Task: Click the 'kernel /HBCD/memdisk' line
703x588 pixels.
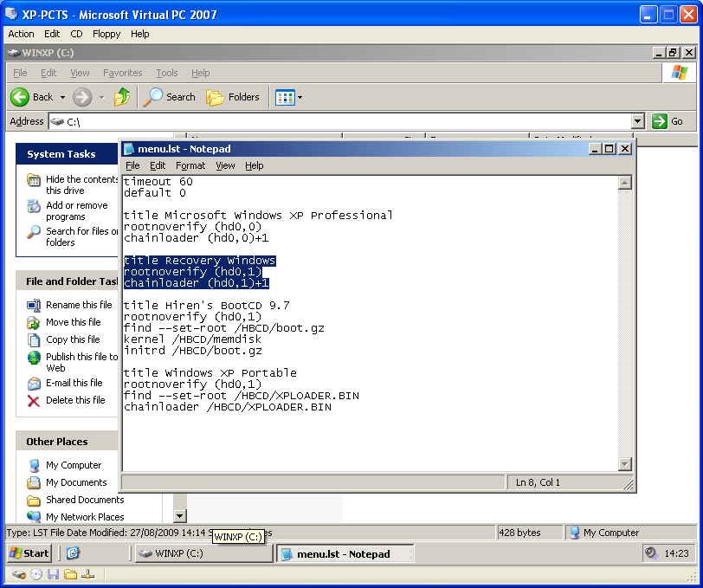Action: pyautogui.click(x=193, y=339)
